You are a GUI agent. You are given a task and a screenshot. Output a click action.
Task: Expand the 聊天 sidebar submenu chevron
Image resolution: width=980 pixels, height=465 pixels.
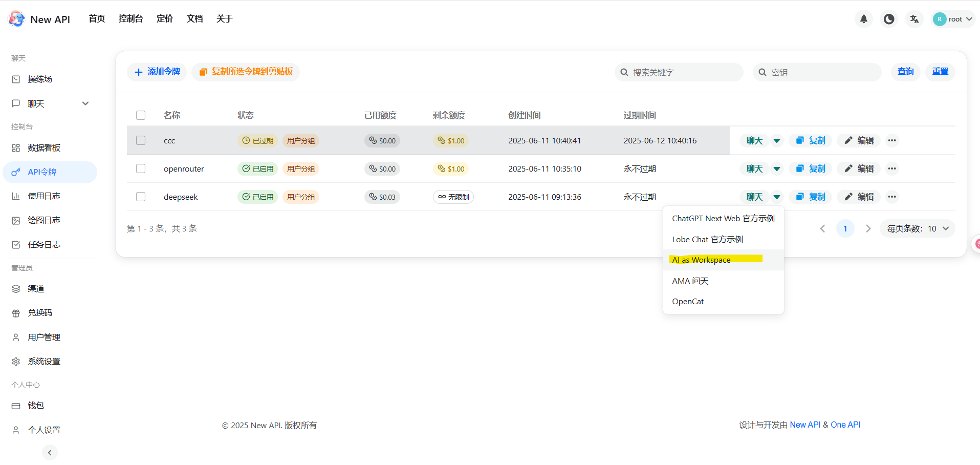pos(85,103)
